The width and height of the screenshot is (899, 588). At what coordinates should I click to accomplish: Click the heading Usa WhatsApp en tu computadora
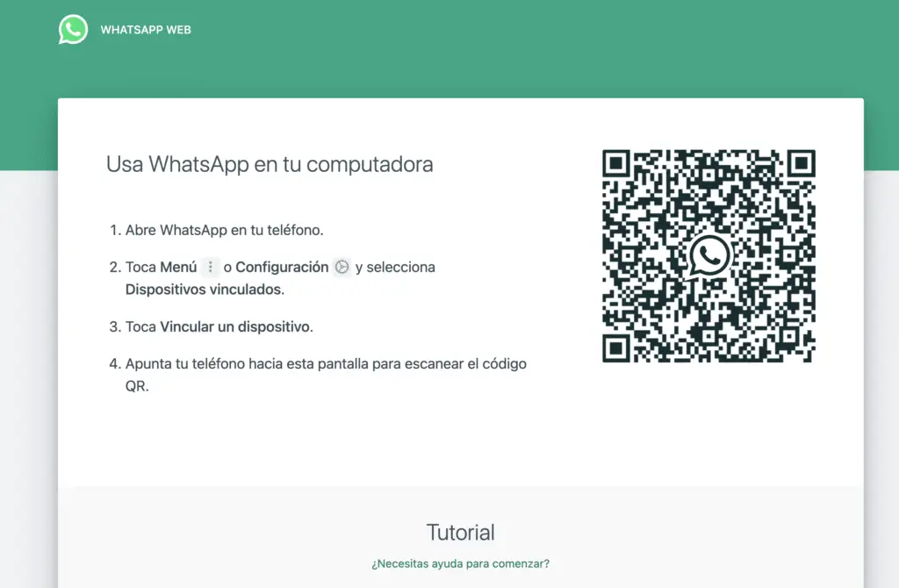point(270,164)
